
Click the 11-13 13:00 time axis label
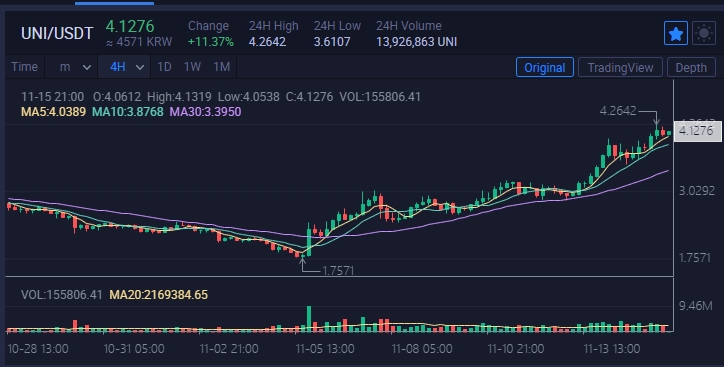click(x=611, y=349)
